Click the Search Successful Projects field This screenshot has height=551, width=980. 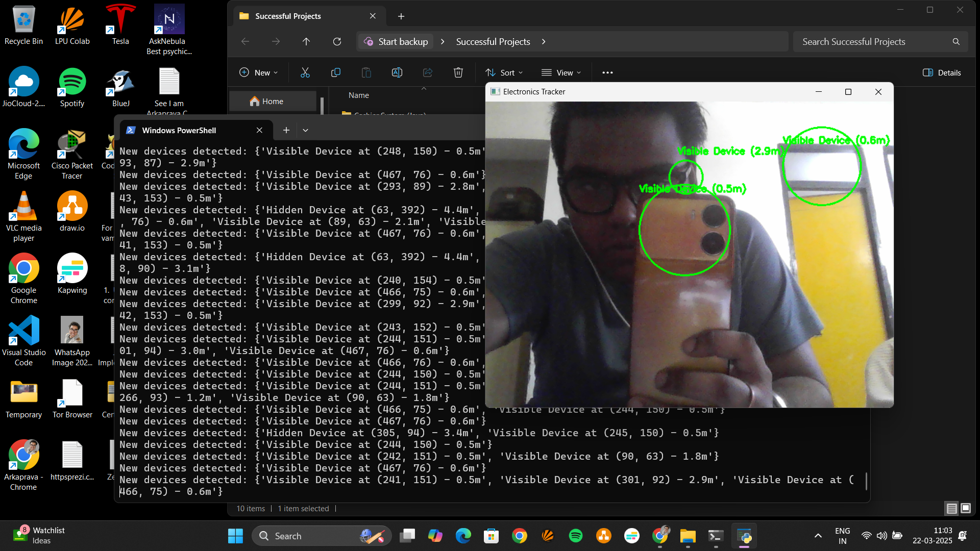pos(880,41)
